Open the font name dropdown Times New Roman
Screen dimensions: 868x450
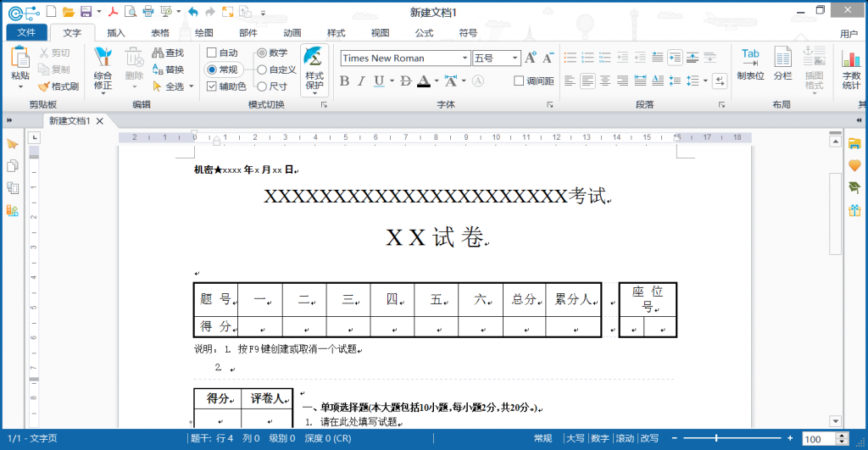tap(465, 58)
